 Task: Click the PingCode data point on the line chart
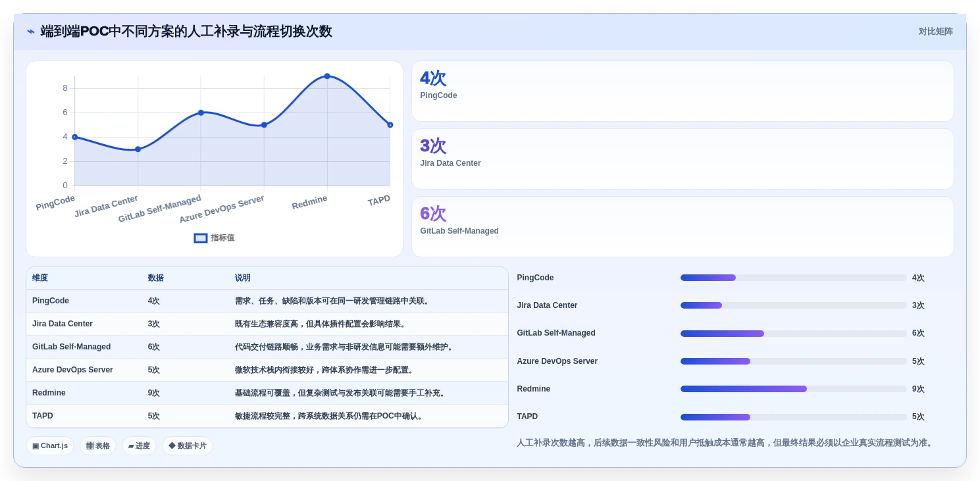point(74,137)
